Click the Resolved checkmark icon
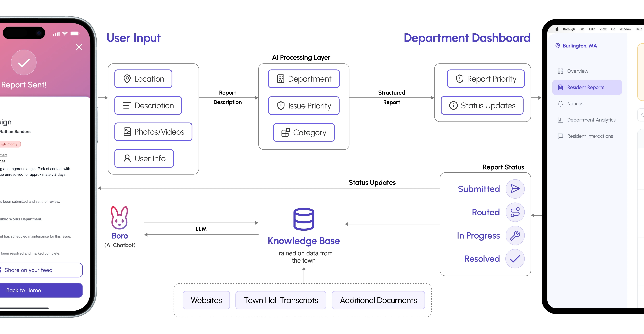 (x=515, y=259)
